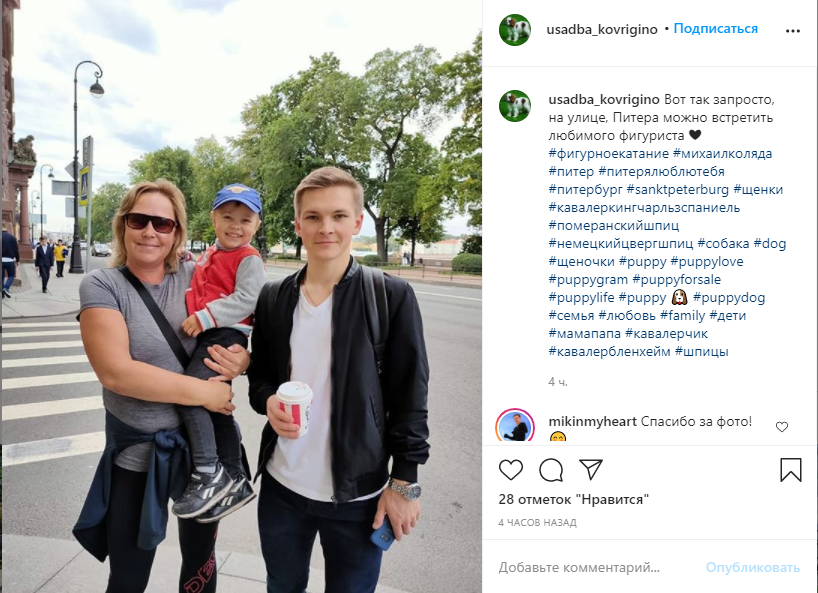Open usadba_kovrigino avatar in post header
The height and width of the screenshot is (593, 818).
[515, 30]
